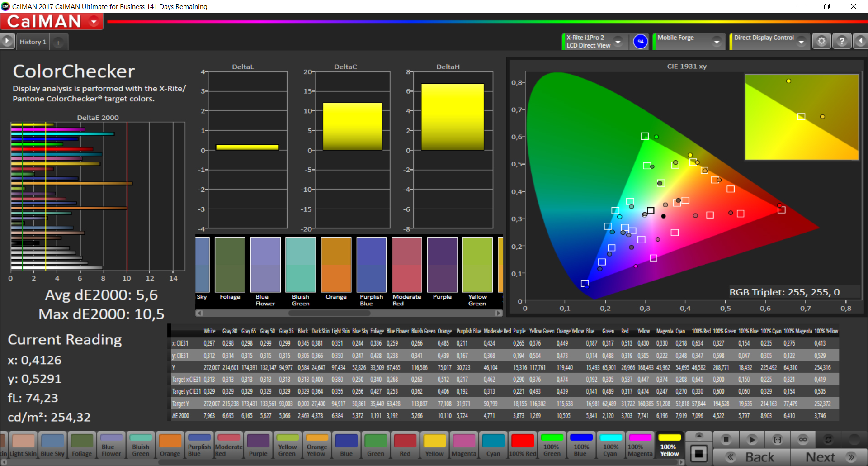Click the Orange swatch in comparison strip

click(x=336, y=265)
